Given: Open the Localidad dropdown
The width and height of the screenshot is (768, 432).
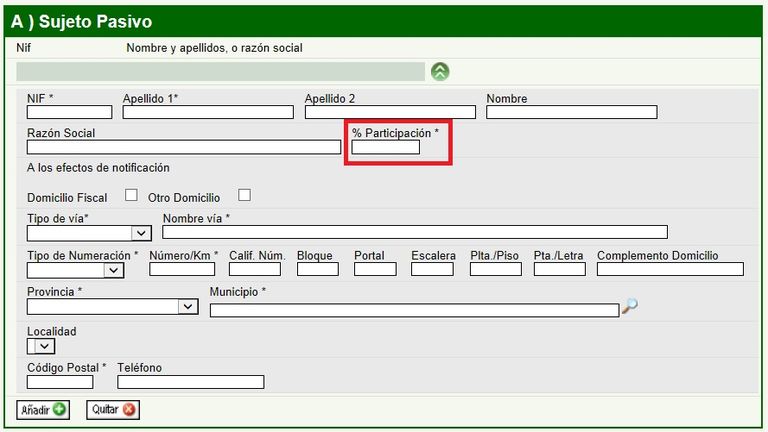Looking at the screenshot, I should point(41,346).
